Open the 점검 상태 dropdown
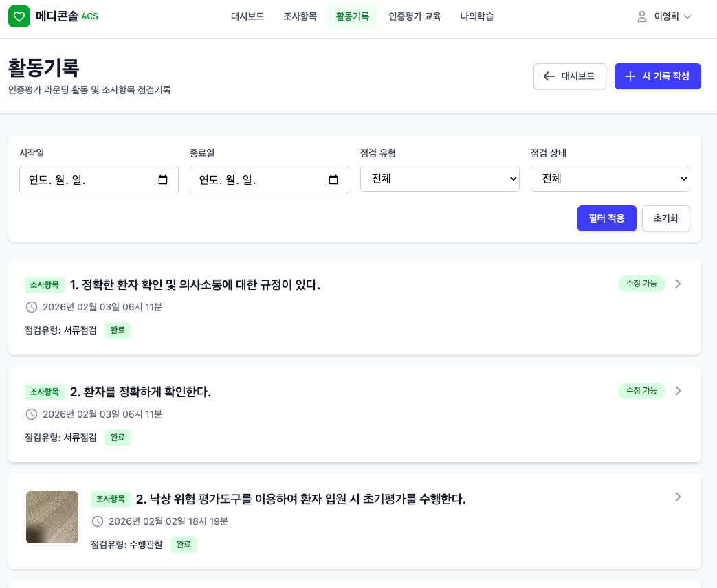This screenshot has height=588, width=717. point(610,179)
